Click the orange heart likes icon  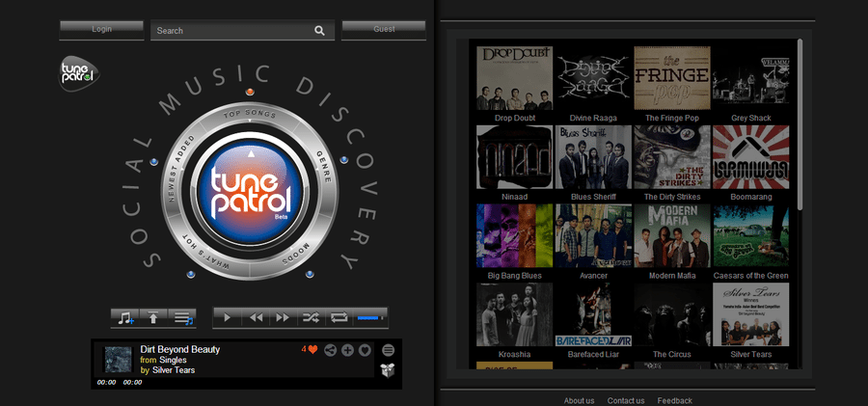coord(312,349)
